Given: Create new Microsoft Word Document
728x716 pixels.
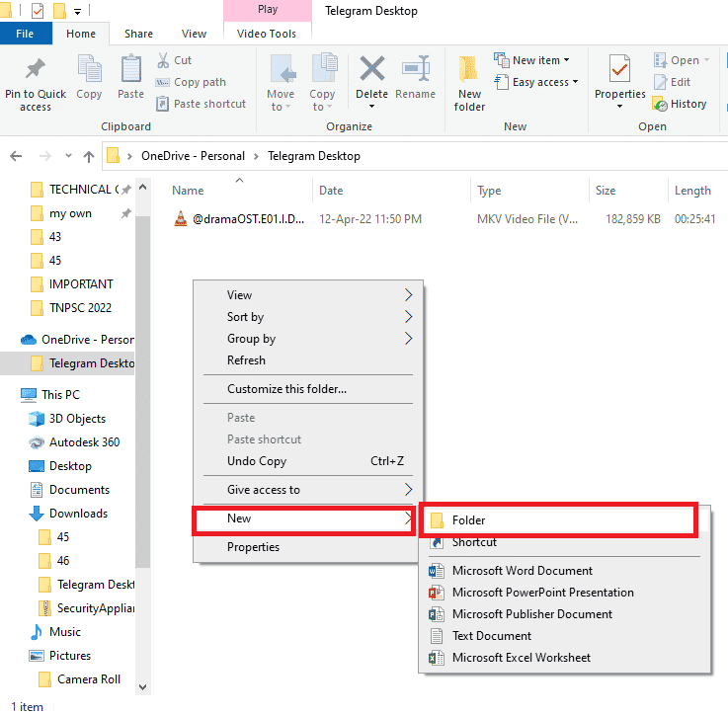Looking at the screenshot, I should pos(565,570).
